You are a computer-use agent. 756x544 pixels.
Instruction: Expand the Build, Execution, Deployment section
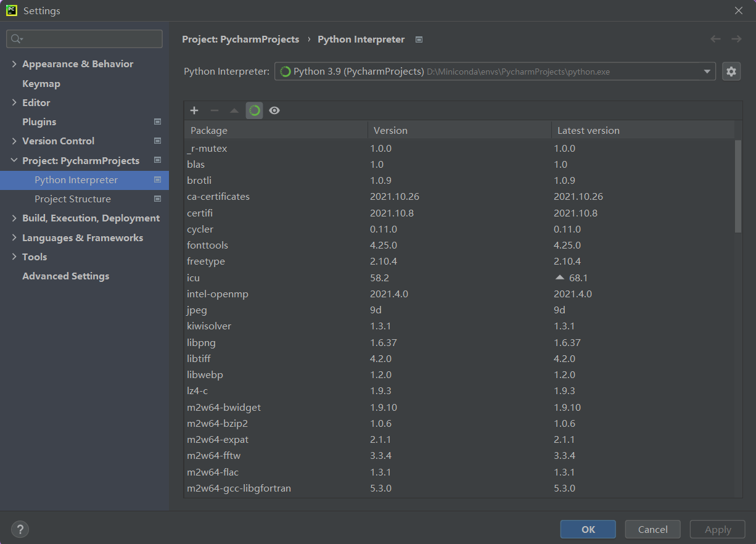pos(14,218)
